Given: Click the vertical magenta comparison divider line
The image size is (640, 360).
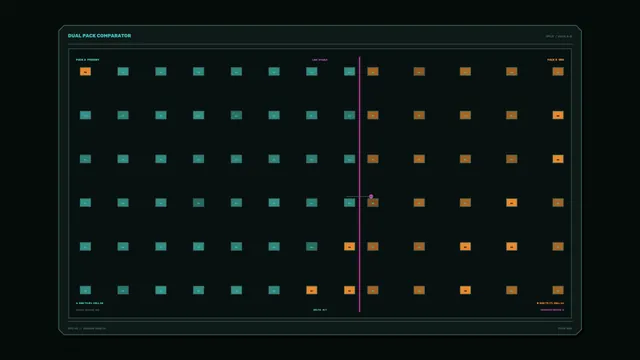Looking at the screenshot, I should (x=360, y=184).
